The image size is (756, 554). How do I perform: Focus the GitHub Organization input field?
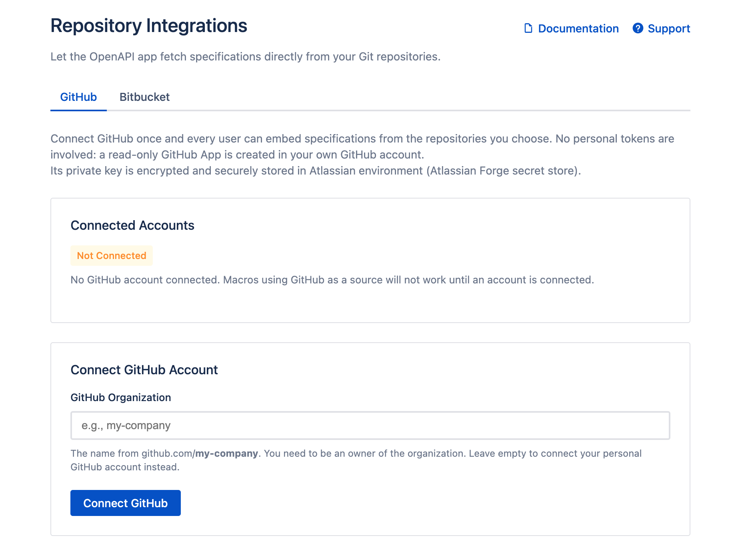tap(370, 426)
